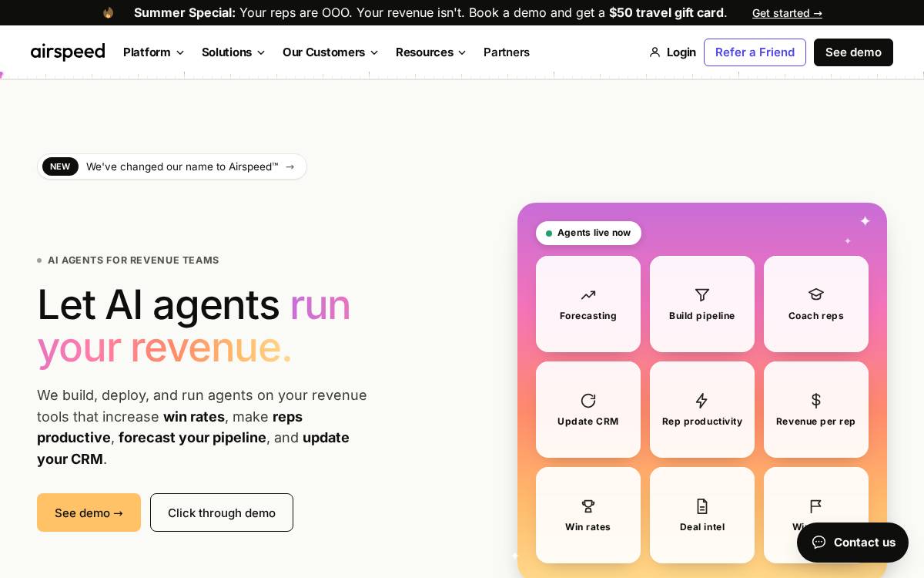Click the chat bubble icon in Contact us
Image resolution: width=924 pixels, height=578 pixels.
[819, 542]
